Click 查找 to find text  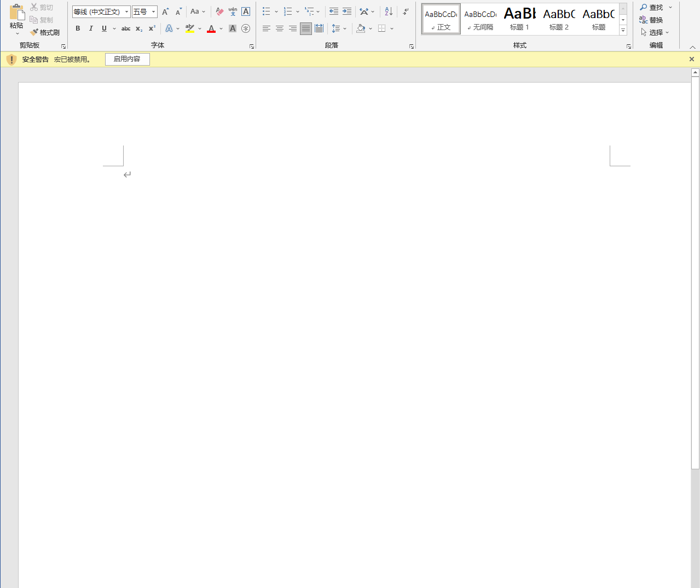pyautogui.click(x=651, y=7)
